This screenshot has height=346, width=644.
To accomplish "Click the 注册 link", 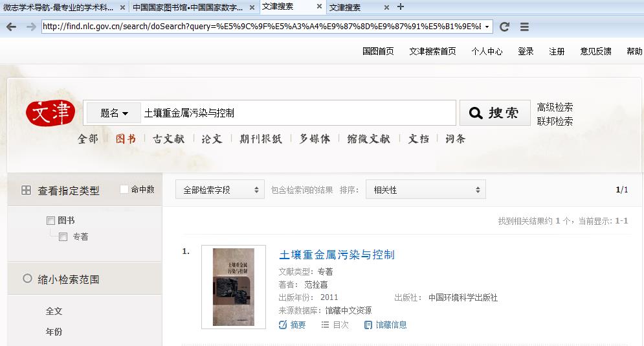I will [557, 51].
